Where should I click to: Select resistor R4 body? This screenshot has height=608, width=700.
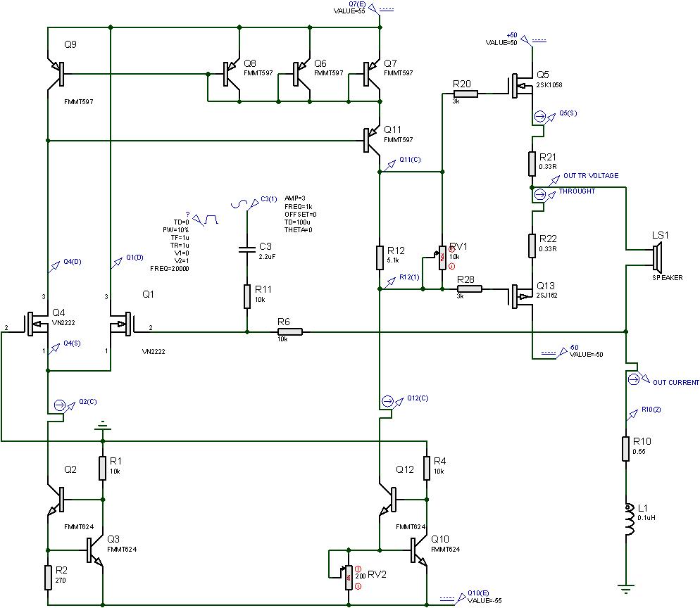(427, 469)
